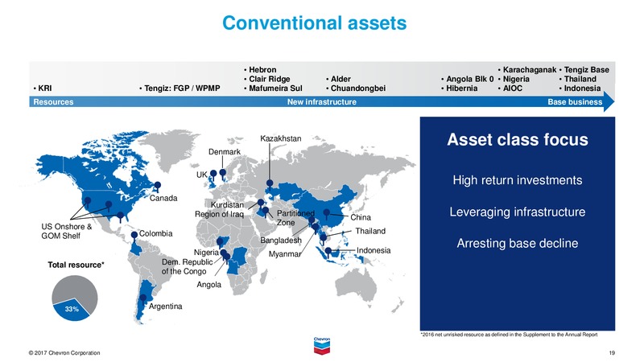Click the 'Partitioned Zone' label
Viewport: 644px width, 362px height.
pos(295,218)
